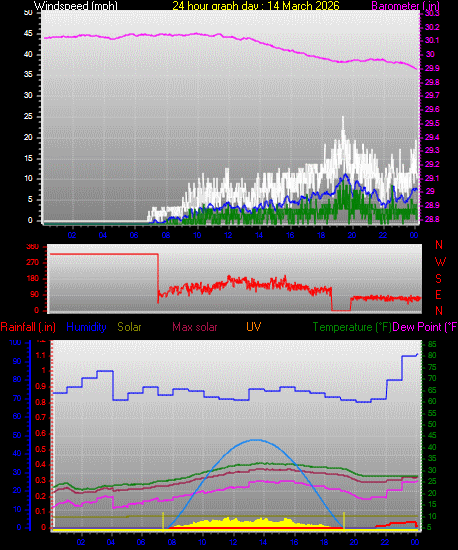Click the "0.9" rainfall axis value

pos(41,386)
